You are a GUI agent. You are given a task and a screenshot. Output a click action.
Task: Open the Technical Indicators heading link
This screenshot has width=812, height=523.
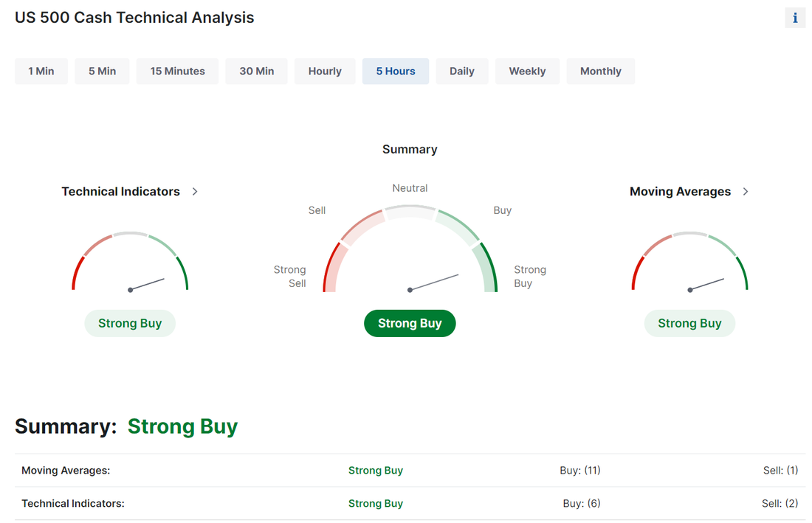click(121, 192)
